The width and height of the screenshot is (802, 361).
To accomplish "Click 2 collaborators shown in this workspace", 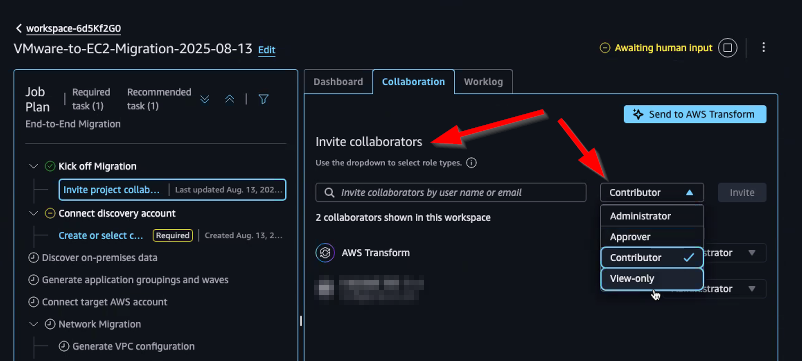I will point(403,218).
